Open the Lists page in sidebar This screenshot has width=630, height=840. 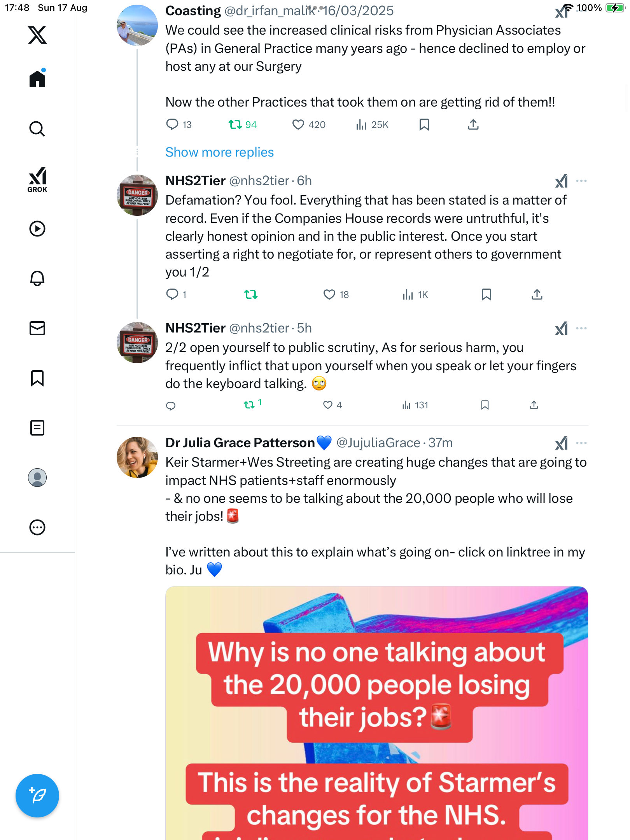click(x=37, y=428)
